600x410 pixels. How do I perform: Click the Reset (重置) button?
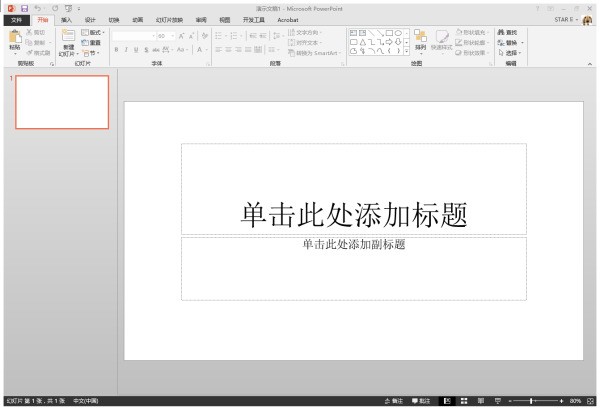[x=92, y=43]
